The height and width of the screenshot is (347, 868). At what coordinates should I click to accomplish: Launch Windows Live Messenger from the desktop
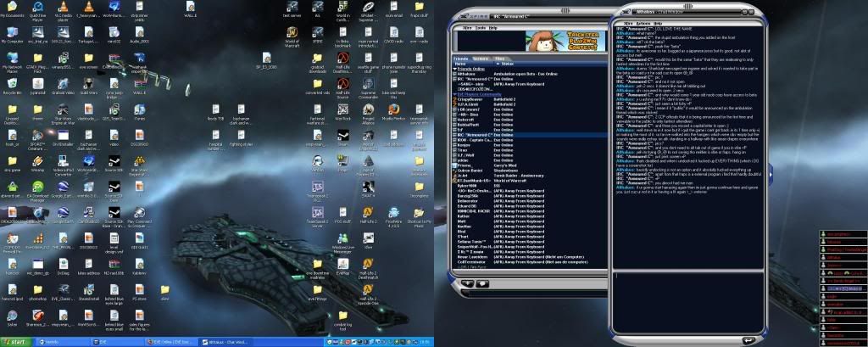(x=342, y=241)
